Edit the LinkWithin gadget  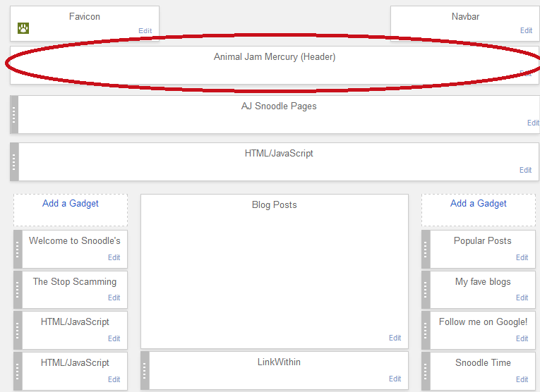[x=395, y=379]
